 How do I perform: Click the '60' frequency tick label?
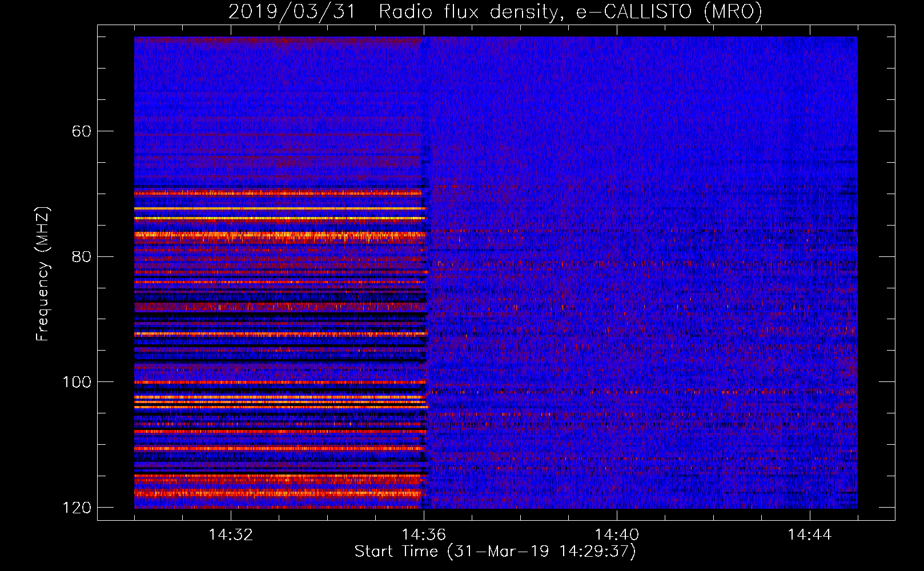(x=82, y=131)
